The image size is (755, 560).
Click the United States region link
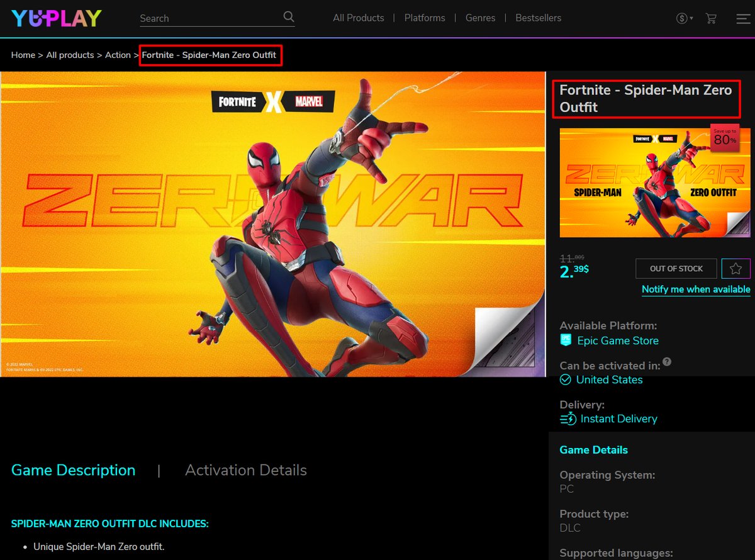click(610, 379)
